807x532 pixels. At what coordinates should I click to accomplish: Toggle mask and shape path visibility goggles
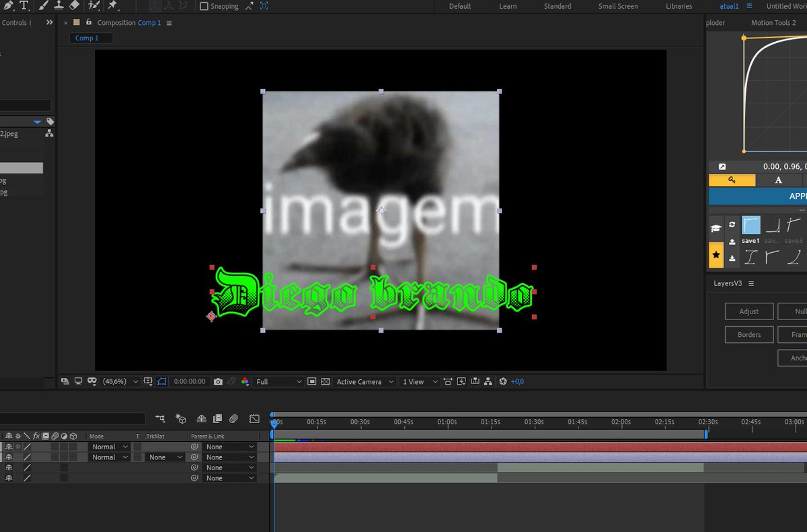(92, 381)
